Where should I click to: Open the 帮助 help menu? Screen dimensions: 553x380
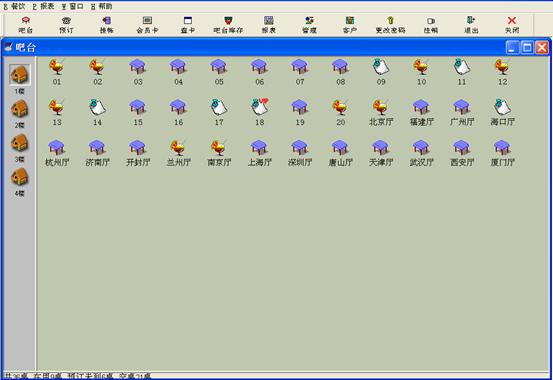pyautogui.click(x=102, y=6)
